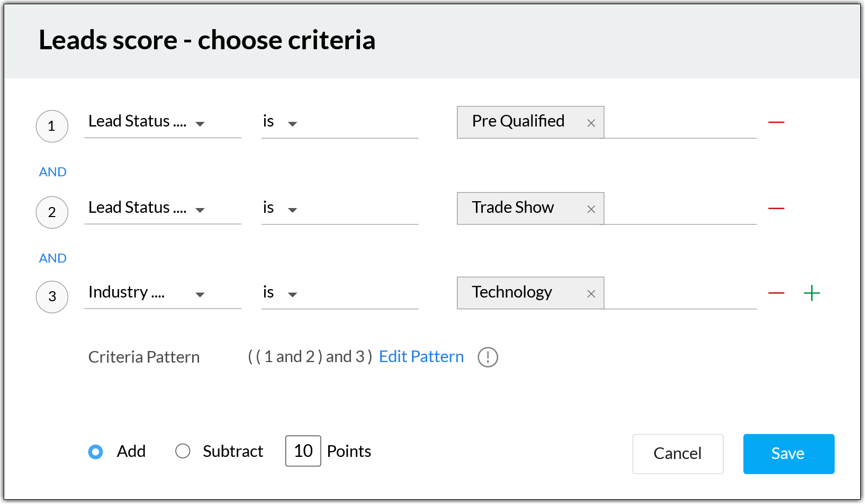Add a new criteria row with plus
This screenshot has height=504, width=865.
pyautogui.click(x=812, y=293)
